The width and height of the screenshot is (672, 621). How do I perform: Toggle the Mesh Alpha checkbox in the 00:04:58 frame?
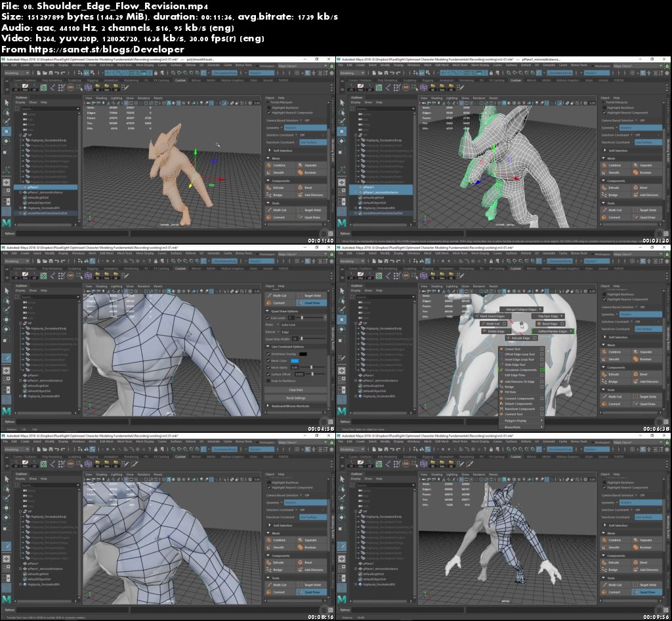(x=268, y=367)
